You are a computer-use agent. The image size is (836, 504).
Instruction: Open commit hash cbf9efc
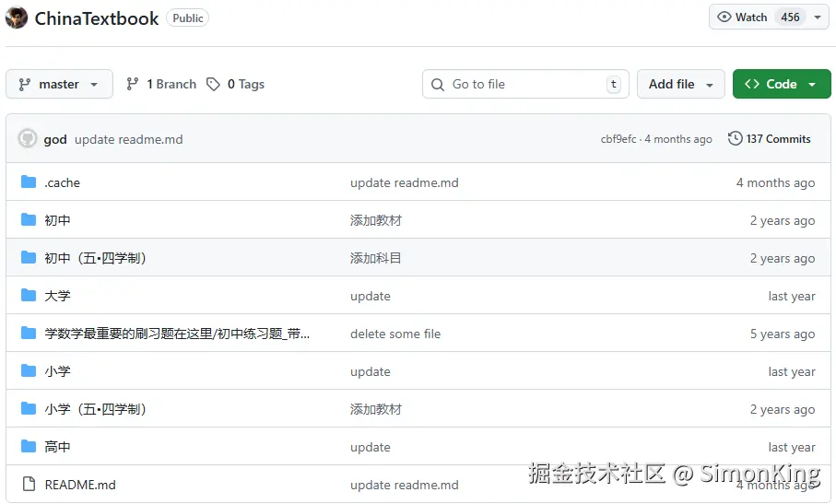(618, 139)
